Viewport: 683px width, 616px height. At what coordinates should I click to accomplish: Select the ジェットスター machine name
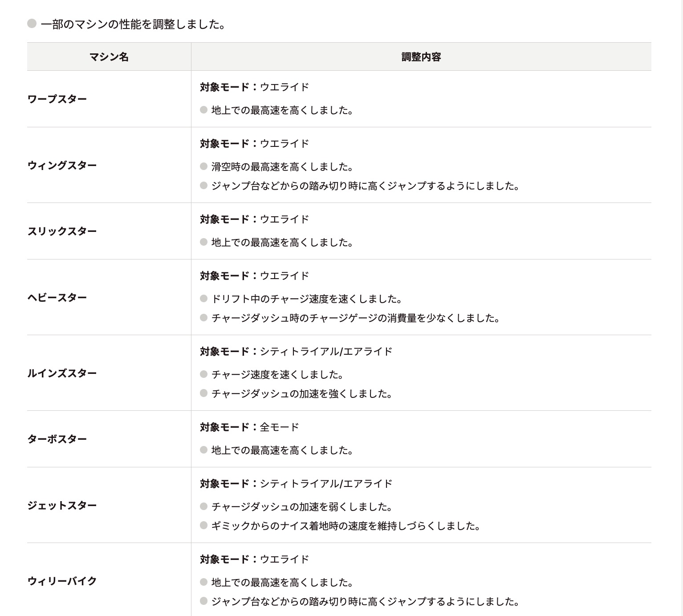62,505
